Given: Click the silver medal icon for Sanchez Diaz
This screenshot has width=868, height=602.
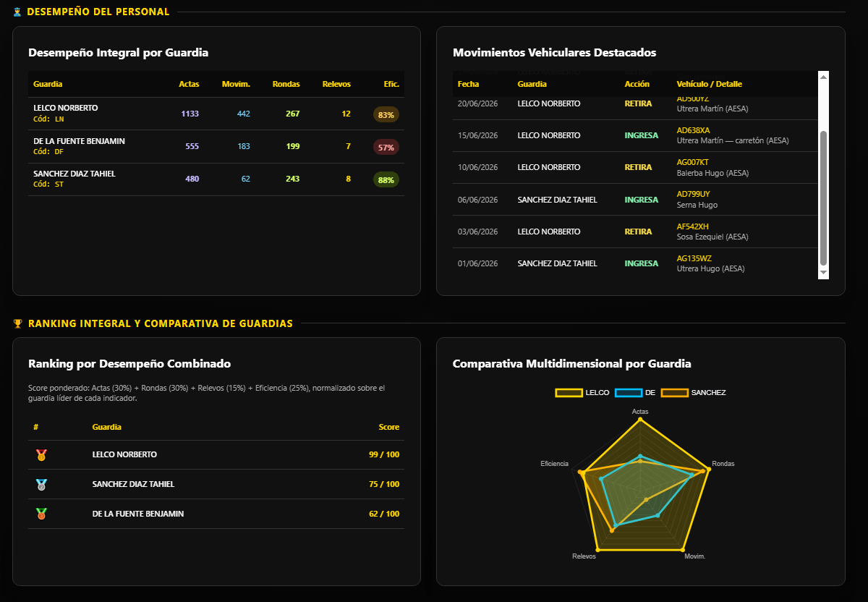Looking at the screenshot, I should (41, 485).
